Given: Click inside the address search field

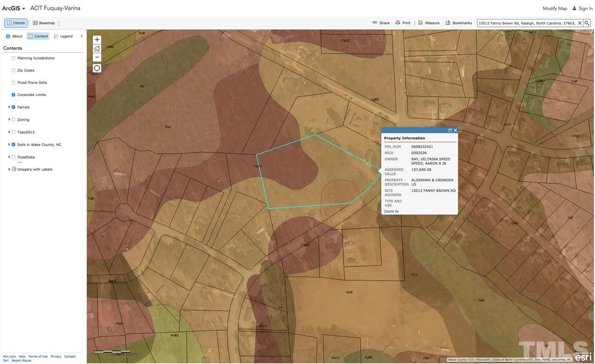Looking at the screenshot, I should click(x=527, y=23).
